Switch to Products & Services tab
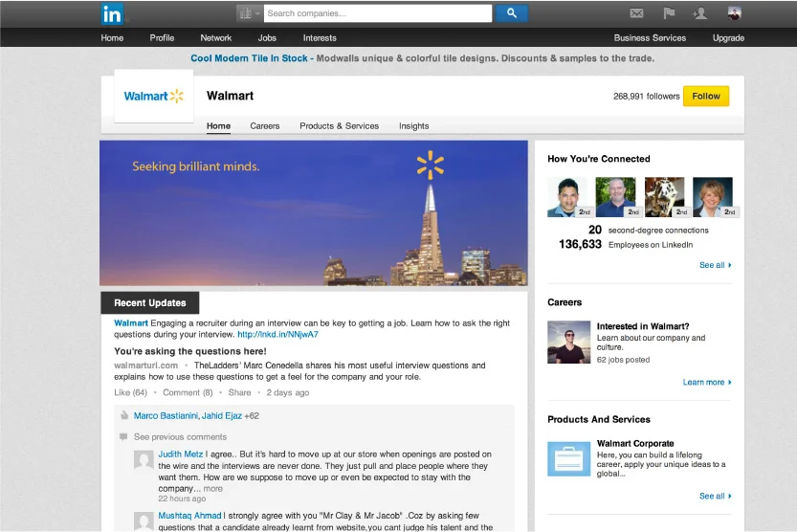The image size is (797, 532). coord(339,126)
